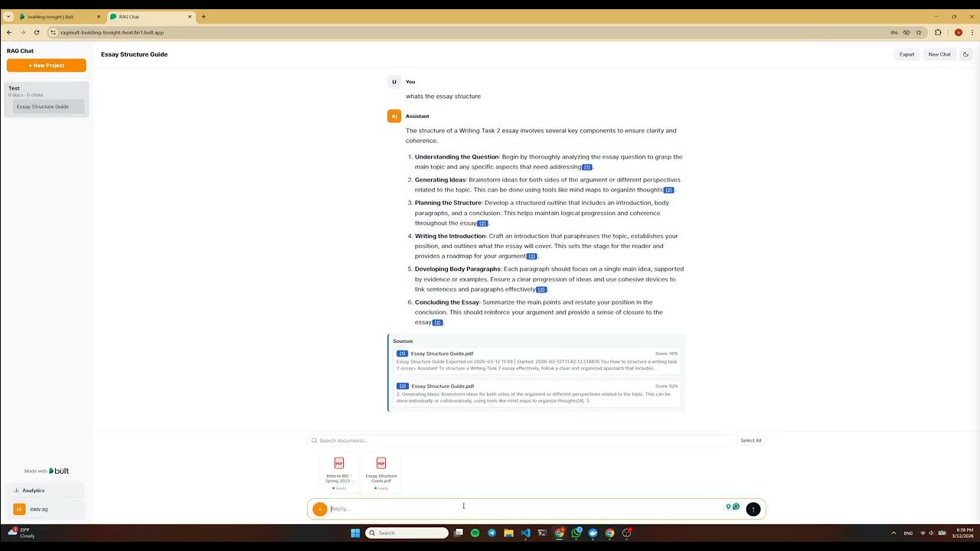Click Select All documents button
Viewport: 980px width, 551px height.
pyautogui.click(x=751, y=440)
